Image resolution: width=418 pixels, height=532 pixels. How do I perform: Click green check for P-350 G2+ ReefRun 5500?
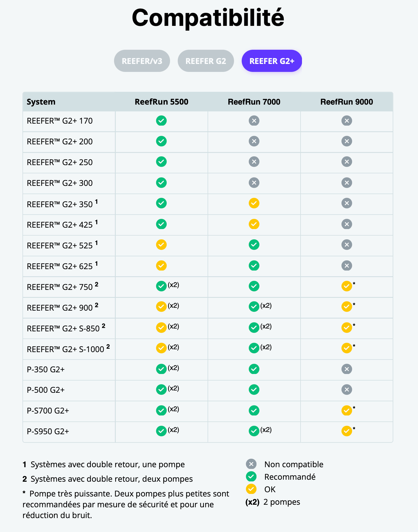[161, 369]
